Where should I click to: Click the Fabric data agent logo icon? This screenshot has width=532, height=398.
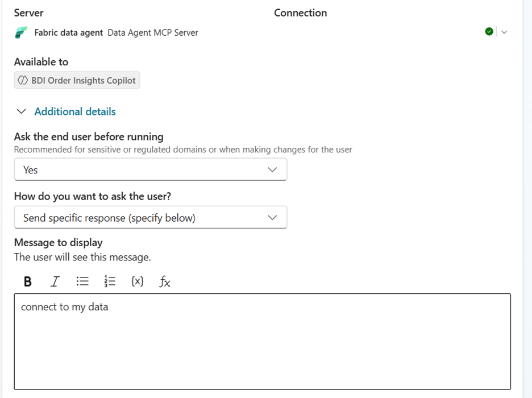pyautogui.click(x=21, y=32)
